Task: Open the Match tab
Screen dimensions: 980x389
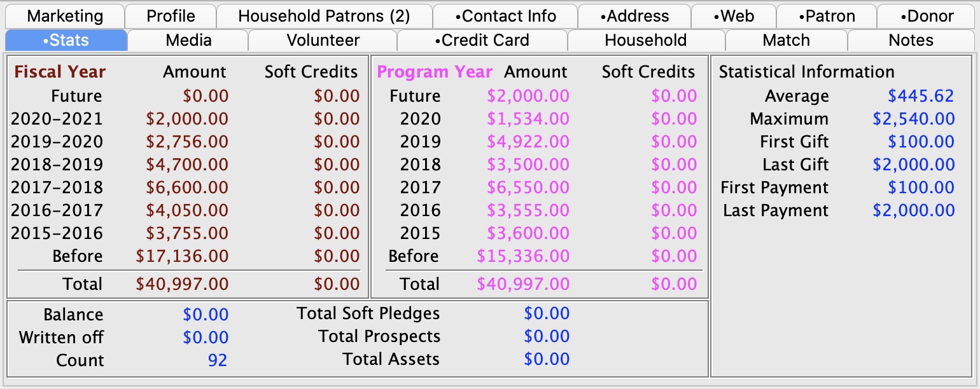Action: pos(786,40)
